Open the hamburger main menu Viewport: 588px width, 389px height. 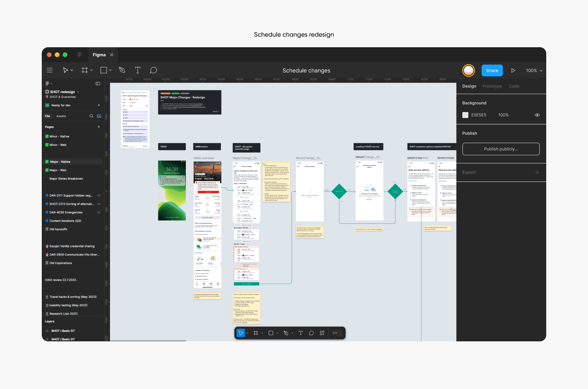[x=50, y=70]
